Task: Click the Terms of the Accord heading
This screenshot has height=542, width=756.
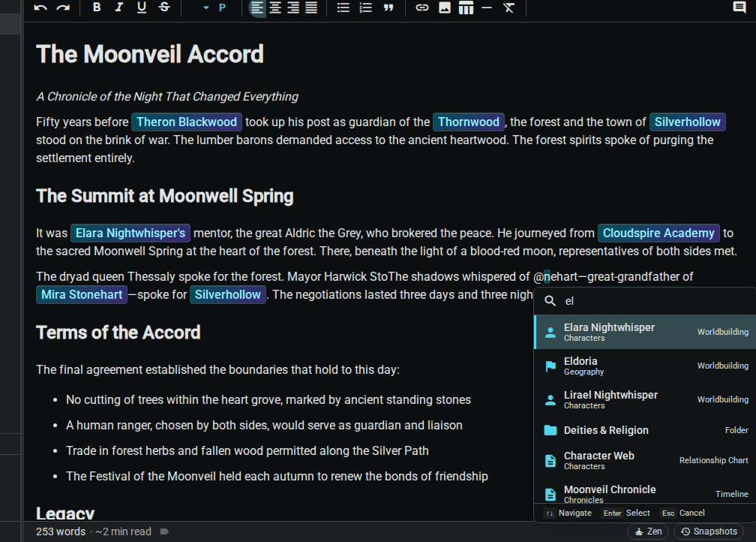Action: click(118, 333)
